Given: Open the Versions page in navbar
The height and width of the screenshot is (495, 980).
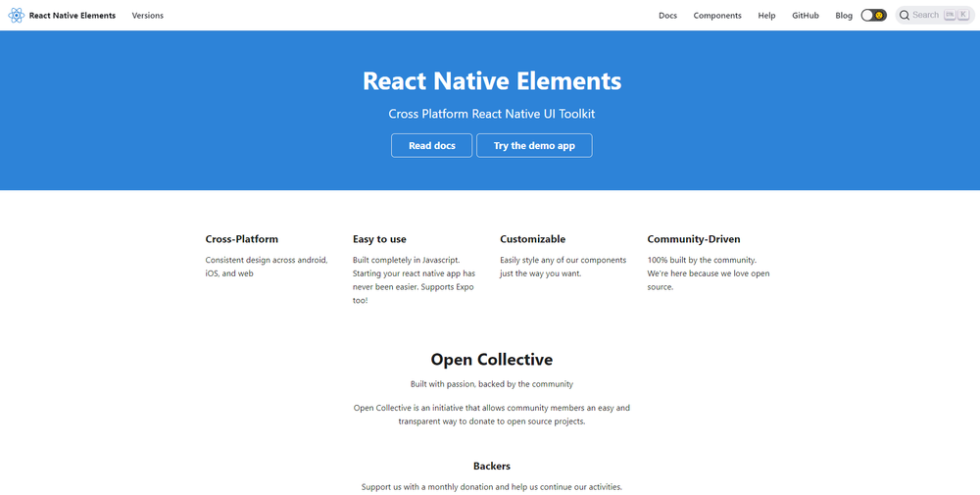Looking at the screenshot, I should (148, 16).
